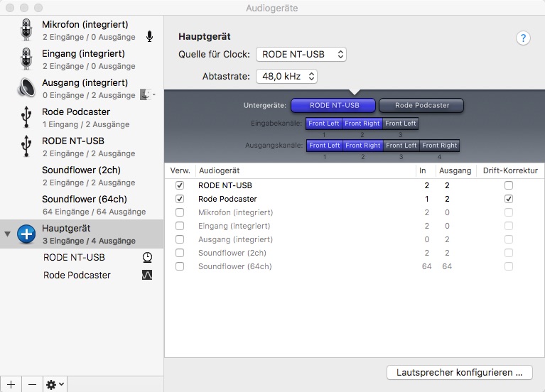The width and height of the screenshot is (545, 392).
Task: Select output channel 1 Front Left
Action: coord(325,146)
